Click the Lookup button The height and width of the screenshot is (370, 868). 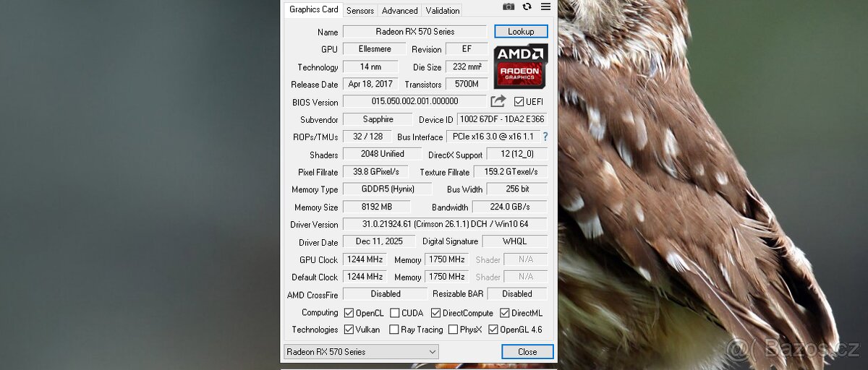[521, 32]
